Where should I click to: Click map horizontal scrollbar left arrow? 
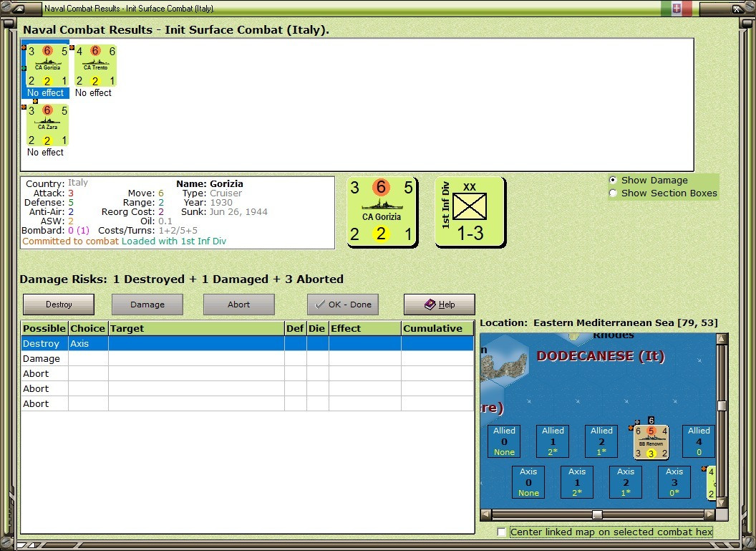(486, 514)
